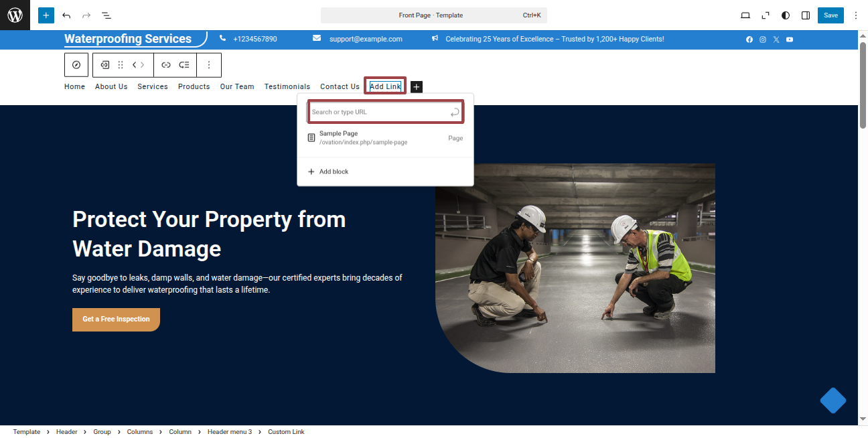
Task: Open the Front Page Template command palette
Action: 434,15
